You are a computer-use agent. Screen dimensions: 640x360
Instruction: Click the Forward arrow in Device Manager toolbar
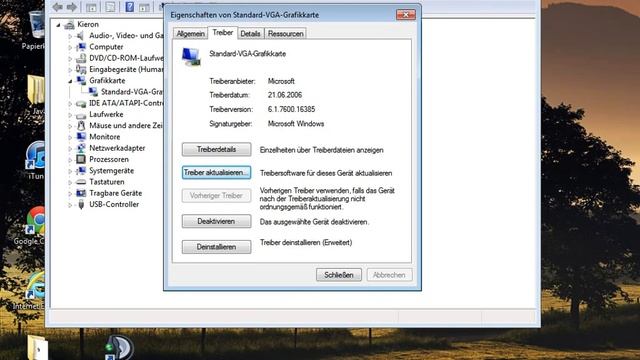point(71,7)
